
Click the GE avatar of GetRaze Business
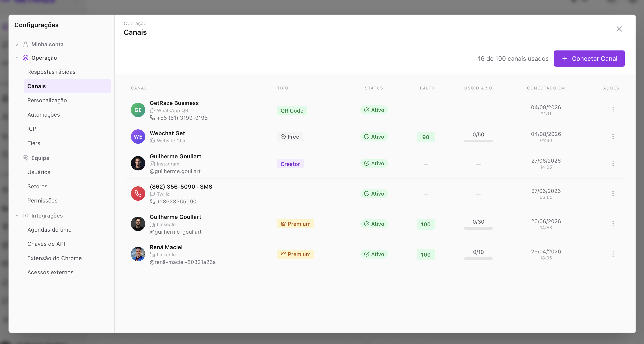(x=138, y=110)
